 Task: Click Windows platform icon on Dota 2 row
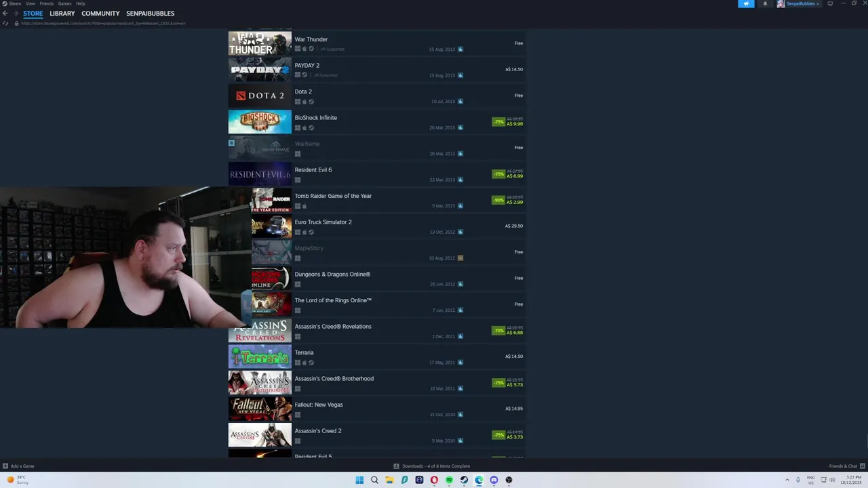coord(297,102)
